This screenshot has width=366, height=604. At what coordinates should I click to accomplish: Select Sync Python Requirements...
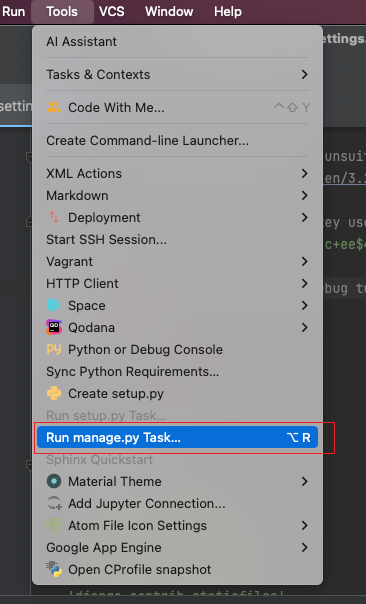[177, 371]
